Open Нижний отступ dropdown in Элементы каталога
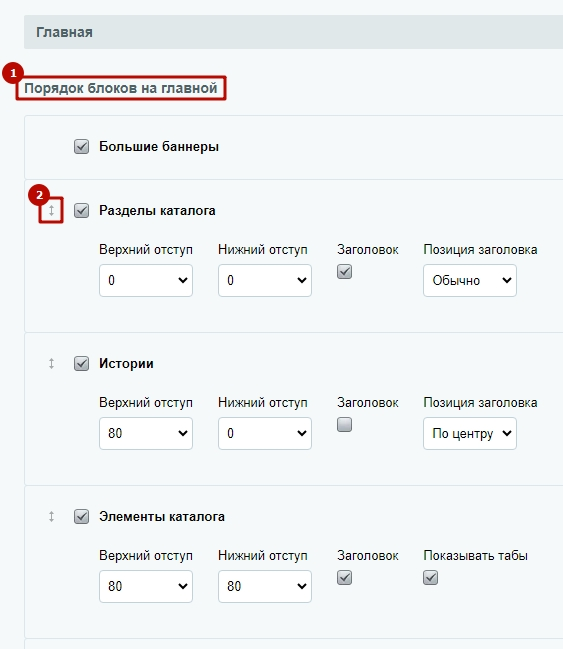 tap(265, 586)
